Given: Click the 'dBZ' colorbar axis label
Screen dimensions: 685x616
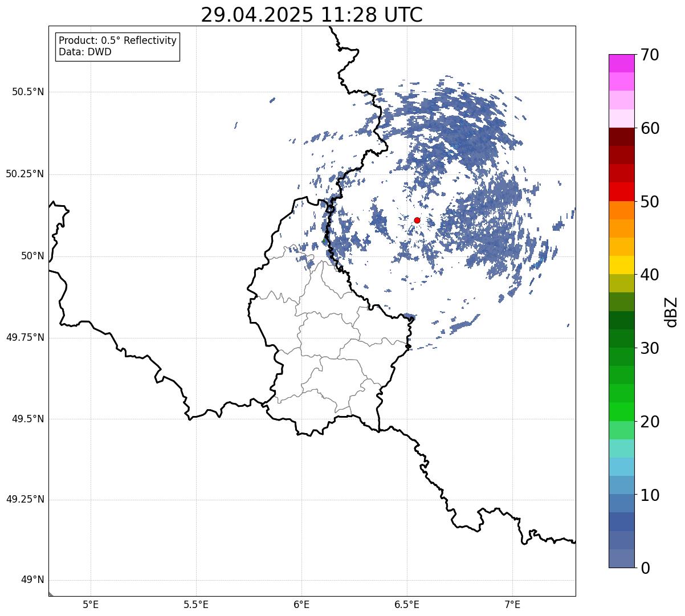Looking at the screenshot, I should tap(671, 311).
